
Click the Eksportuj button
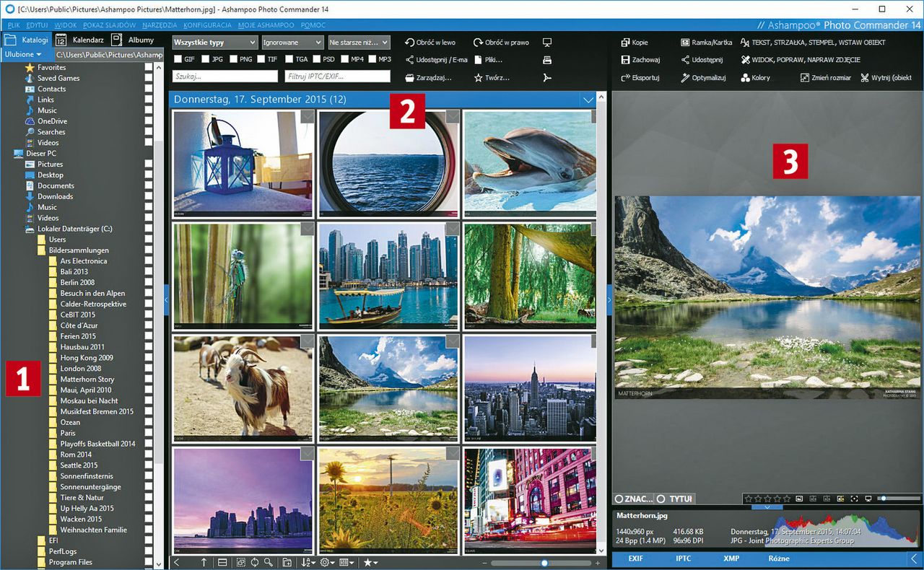[x=640, y=78]
